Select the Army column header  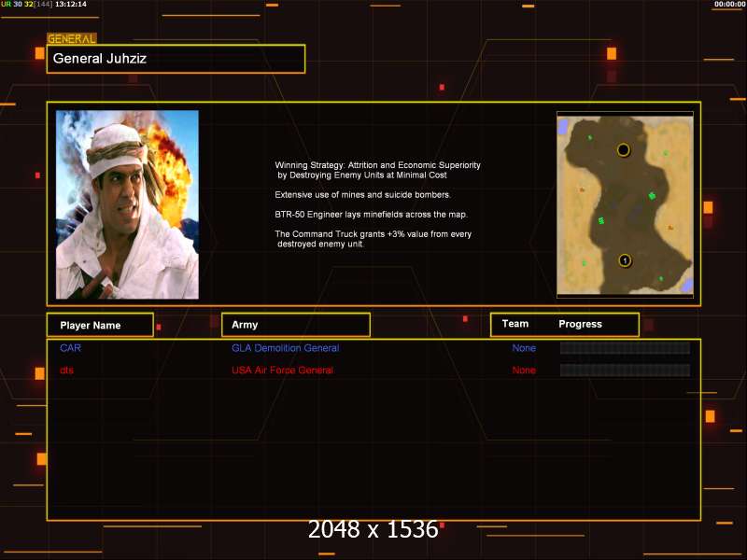pos(296,325)
